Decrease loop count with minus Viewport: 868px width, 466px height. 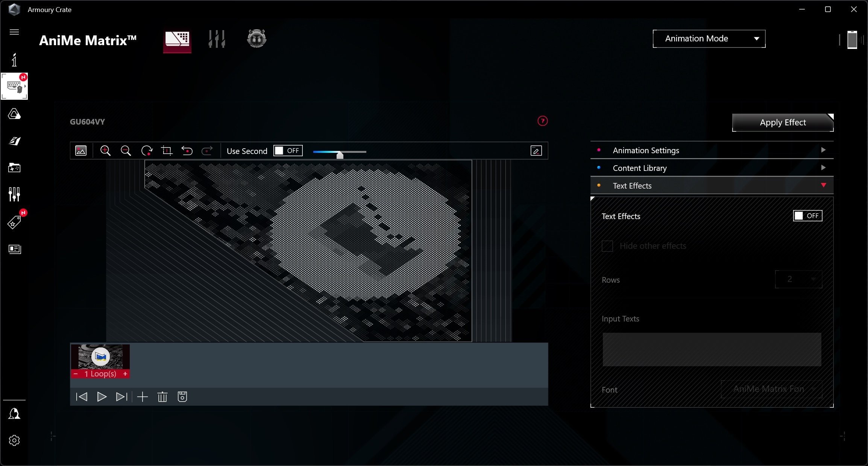click(76, 374)
